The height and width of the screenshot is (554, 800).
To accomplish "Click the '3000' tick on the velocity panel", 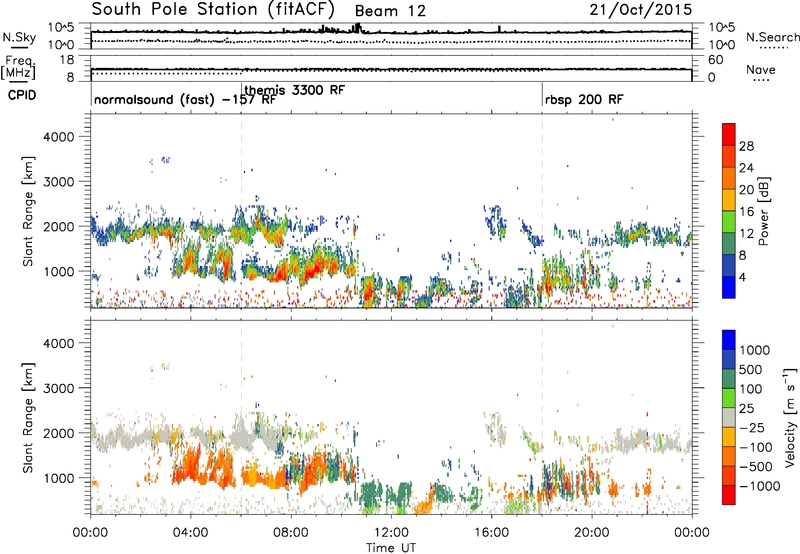I will tap(58, 388).
